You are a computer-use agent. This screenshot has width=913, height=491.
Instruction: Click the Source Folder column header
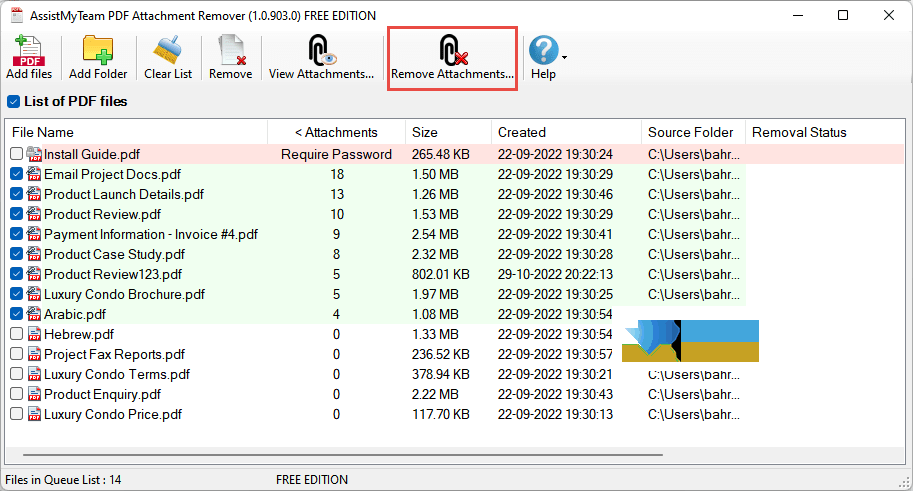693,132
